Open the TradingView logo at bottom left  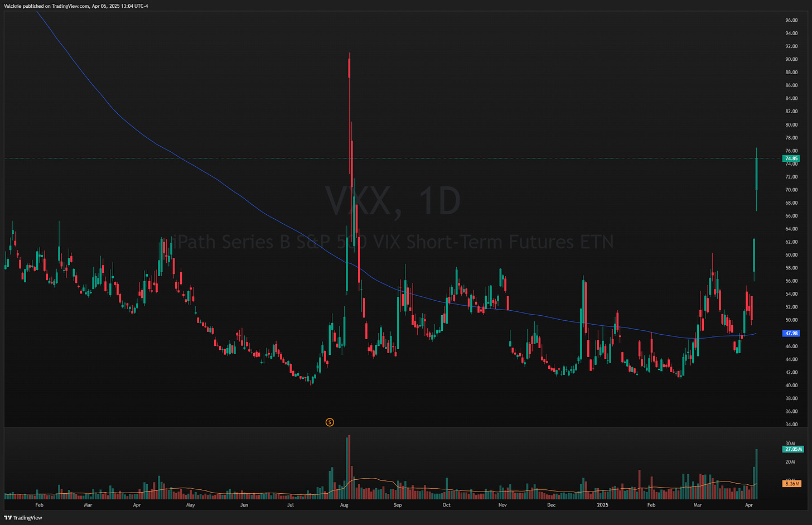23,518
